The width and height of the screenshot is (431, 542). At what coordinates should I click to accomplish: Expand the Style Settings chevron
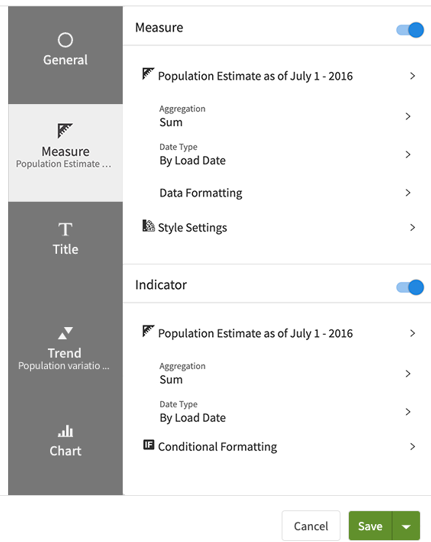pos(412,227)
